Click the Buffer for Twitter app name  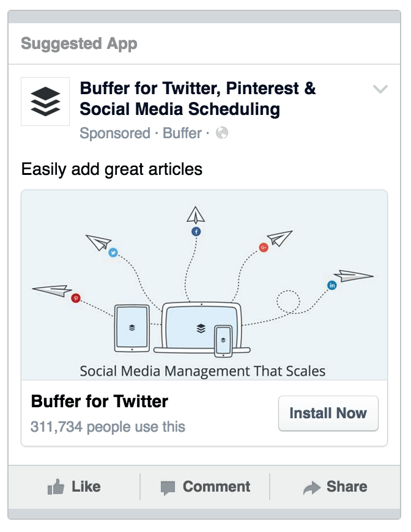click(x=100, y=402)
